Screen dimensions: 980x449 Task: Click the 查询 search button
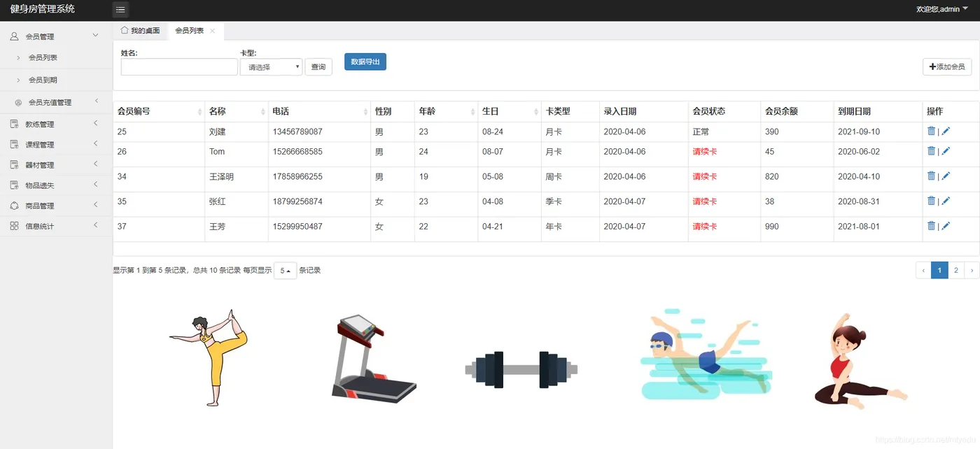[x=318, y=67]
